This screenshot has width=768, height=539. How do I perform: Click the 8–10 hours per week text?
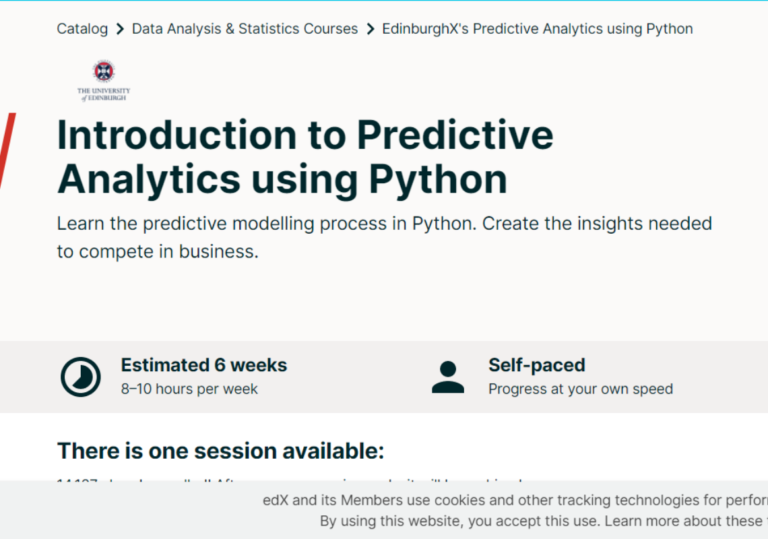pos(189,389)
